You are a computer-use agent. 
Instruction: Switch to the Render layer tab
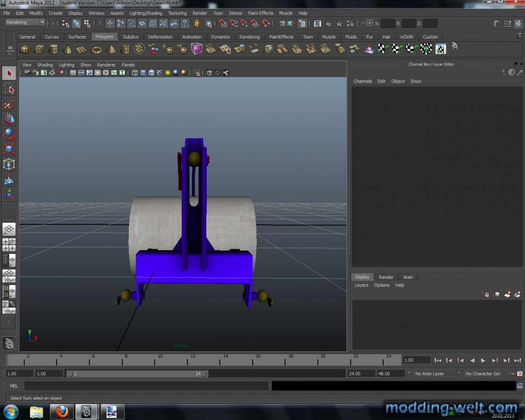coord(386,277)
